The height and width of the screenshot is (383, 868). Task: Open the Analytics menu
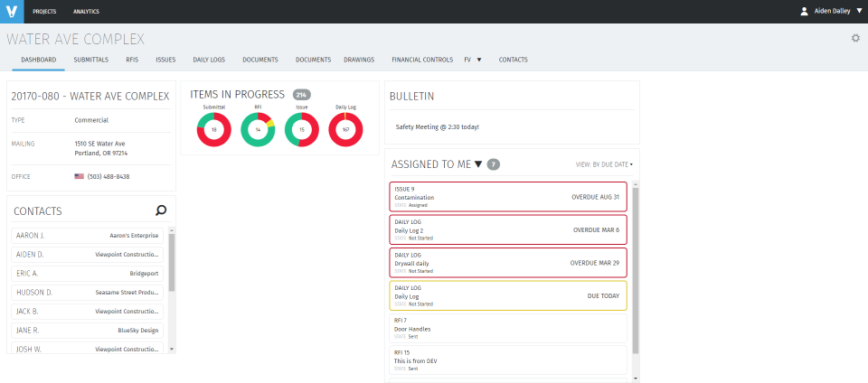tap(87, 12)
